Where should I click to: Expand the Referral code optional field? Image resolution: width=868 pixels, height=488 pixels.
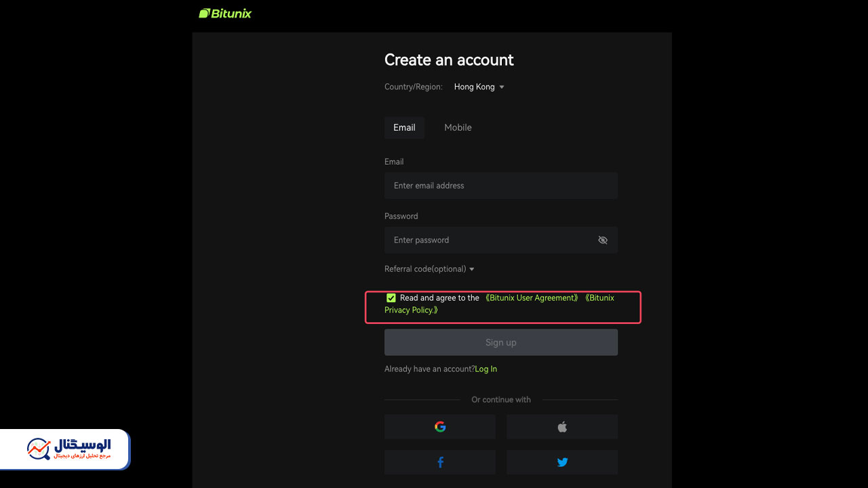click(x=429, y=269)
